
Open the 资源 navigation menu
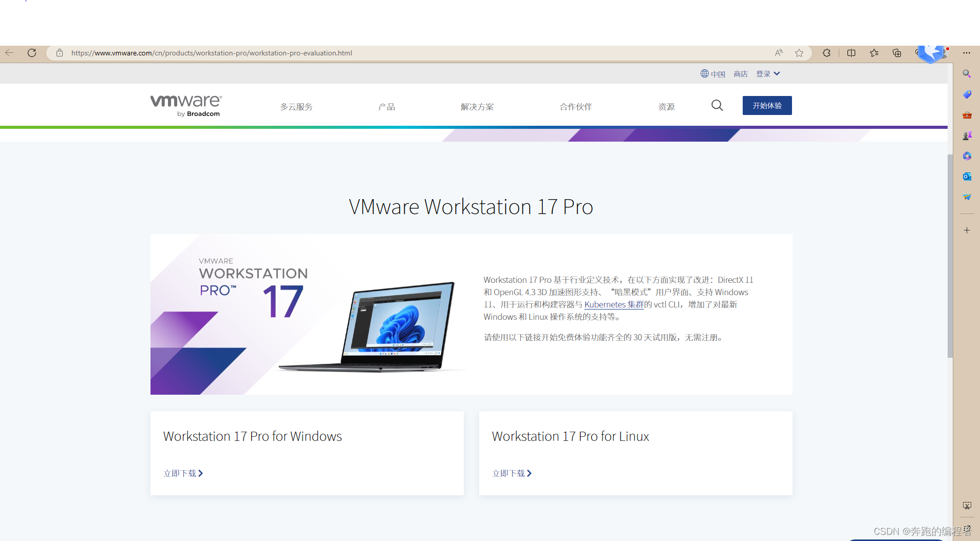pyautogui.click(x=667, y=107)
